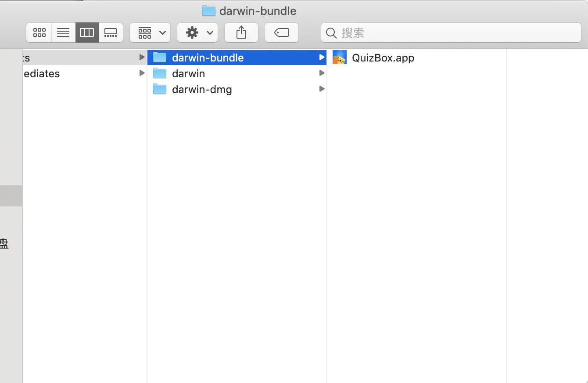
Task: Click the Edit Tags button
Action: click(282, 33)
